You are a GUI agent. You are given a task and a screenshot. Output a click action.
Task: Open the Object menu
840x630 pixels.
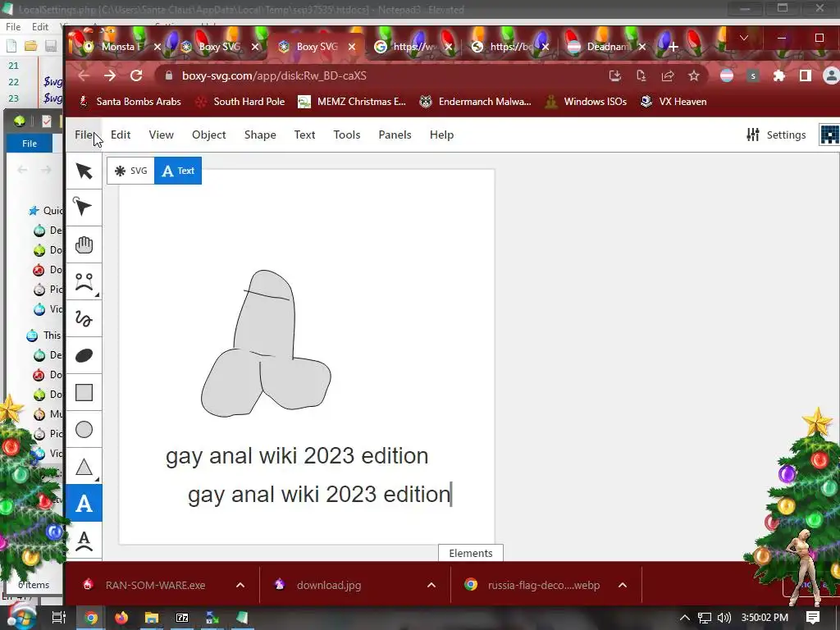pos(209,135)
